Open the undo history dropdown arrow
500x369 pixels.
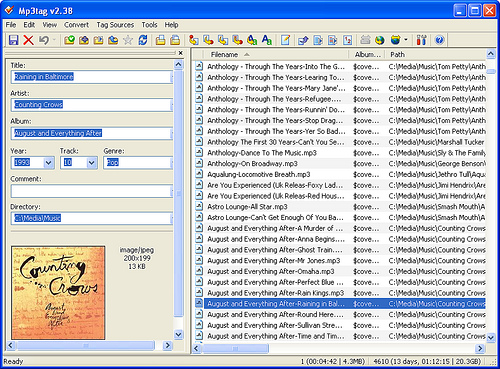coord(54,40)
